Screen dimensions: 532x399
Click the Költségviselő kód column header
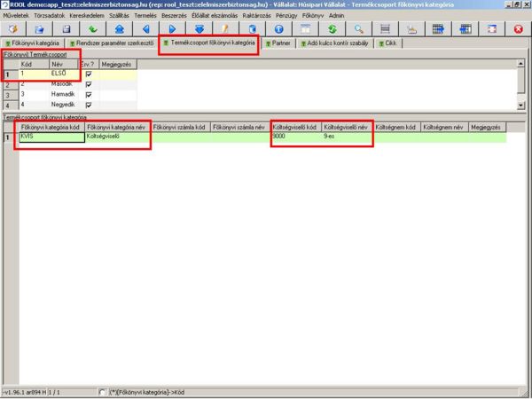click(294, 127)
